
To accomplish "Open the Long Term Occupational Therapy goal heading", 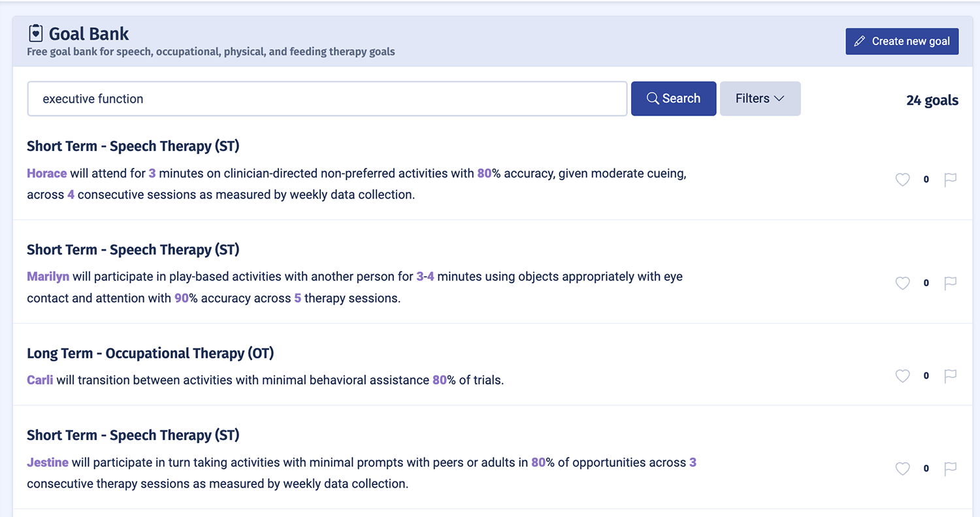I will click(x=150, y=353).
